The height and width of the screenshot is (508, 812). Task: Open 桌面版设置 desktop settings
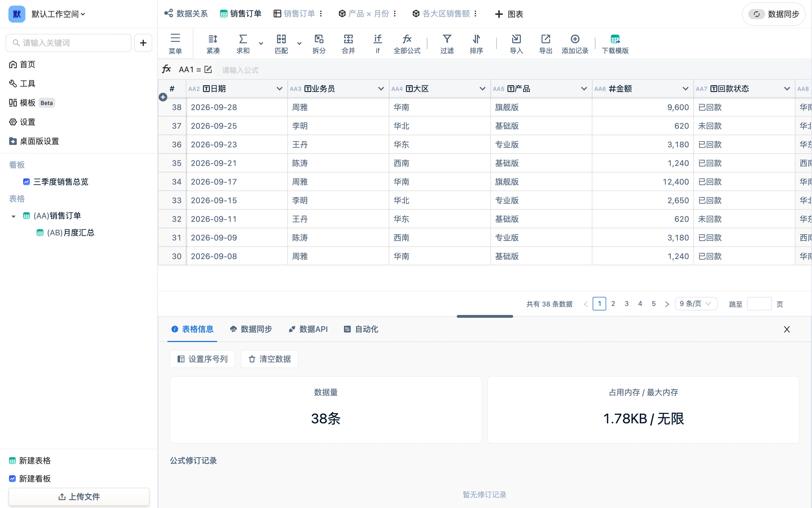click(34, 141)
